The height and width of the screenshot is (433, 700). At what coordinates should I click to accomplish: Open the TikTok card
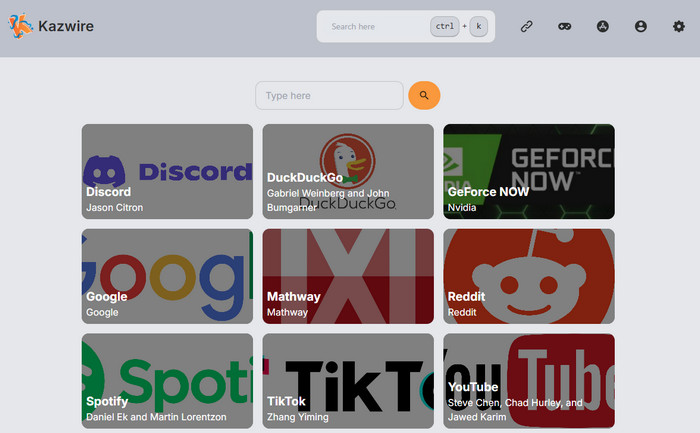[348, 381]
